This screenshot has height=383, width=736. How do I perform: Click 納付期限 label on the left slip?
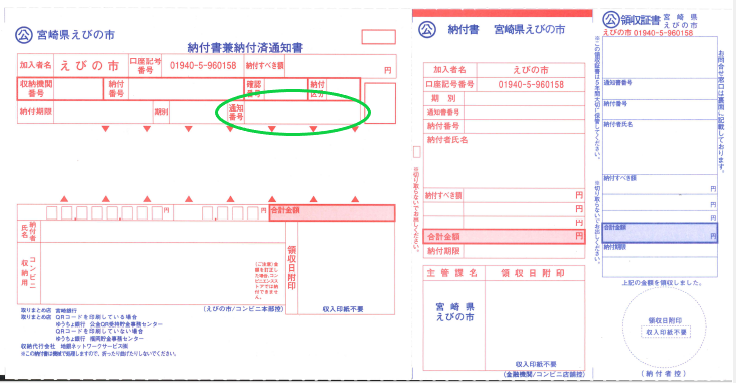(36, 112)
